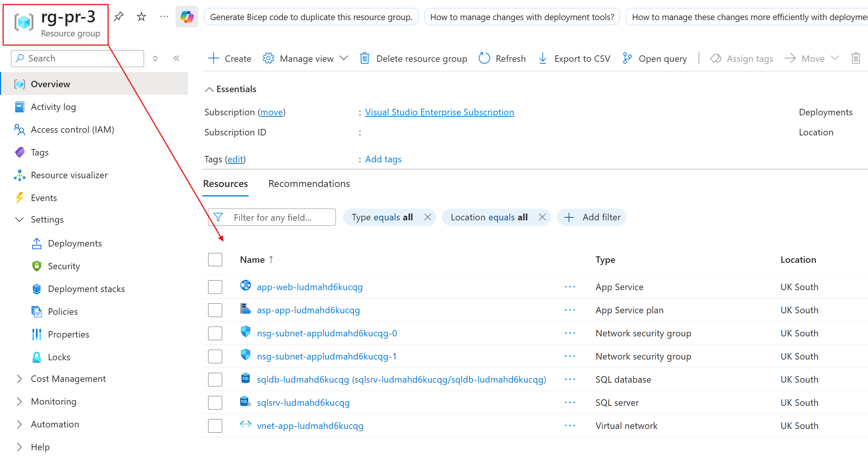The image size is (868, 471).
Task: Tick the select-all checkbox in header
Action: pos(215,260)
